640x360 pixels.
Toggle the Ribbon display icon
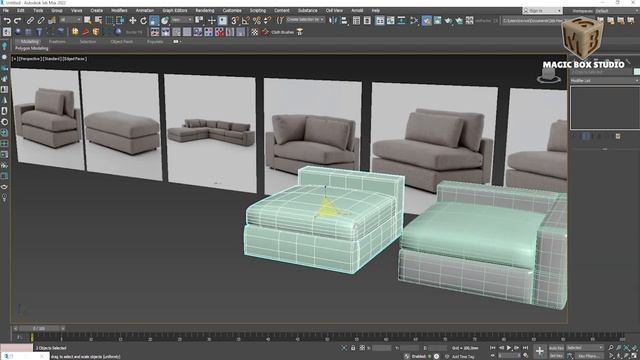click(380, 20)
